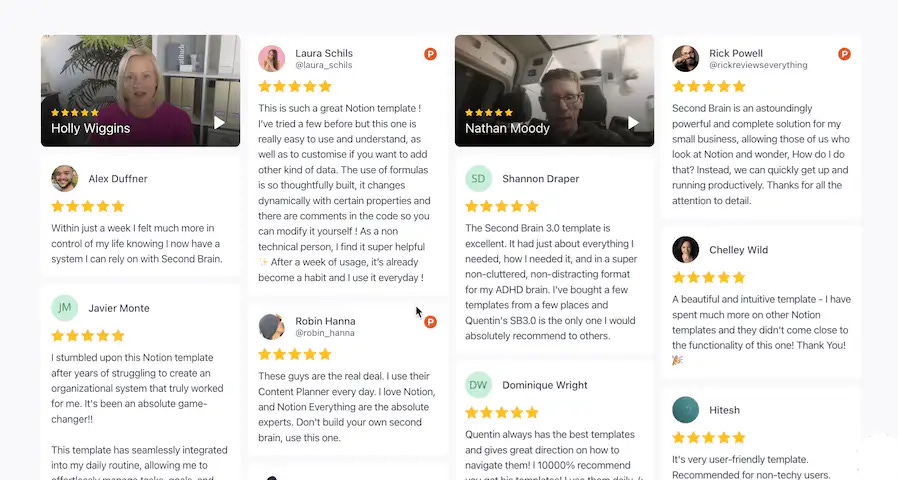The width and height of the screenshot is (898, 480).
Task: Click Holly Wiggins video thumbnail name
Action: pyautogui.click(x=90, y=128)
